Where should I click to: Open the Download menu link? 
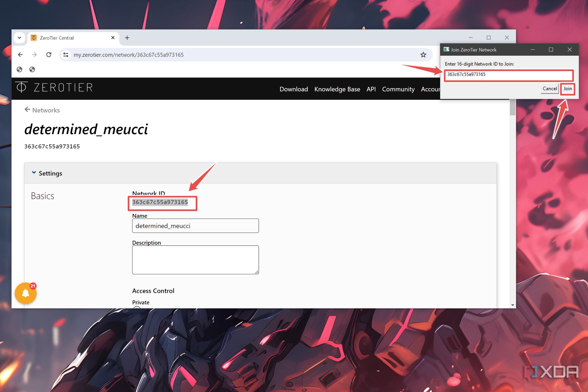coord(294,89)
